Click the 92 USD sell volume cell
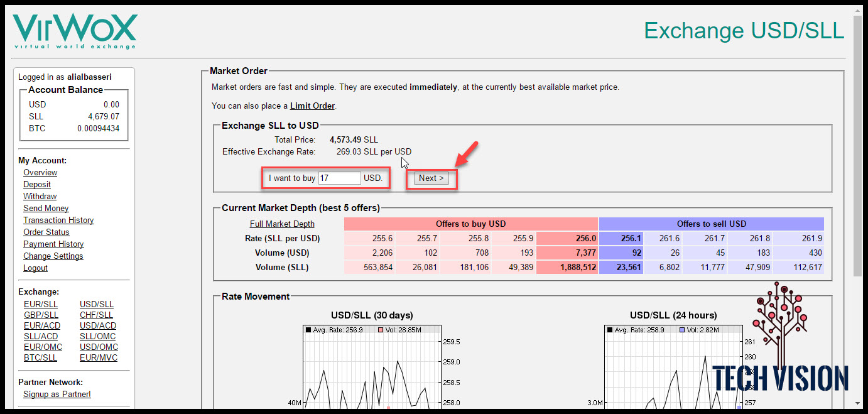 621,253
